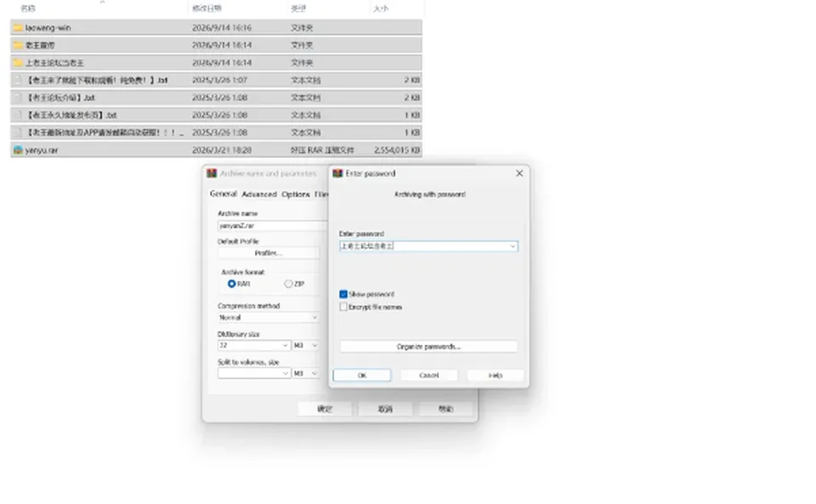Choose the ZIP archive format radio button
Viewport: 816px width, 504px height.
pos(288,284)
